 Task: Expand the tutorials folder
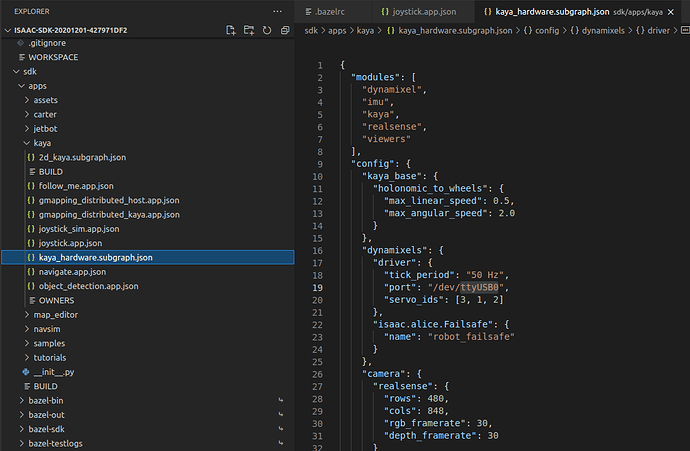pos(27,357)
